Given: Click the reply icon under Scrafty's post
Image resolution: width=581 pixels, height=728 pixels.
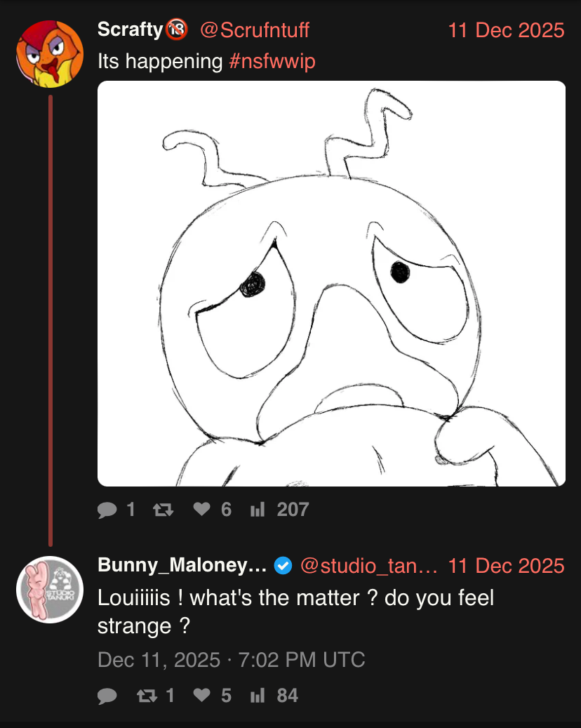Looking at the screenshot, I should click(107, 510).
